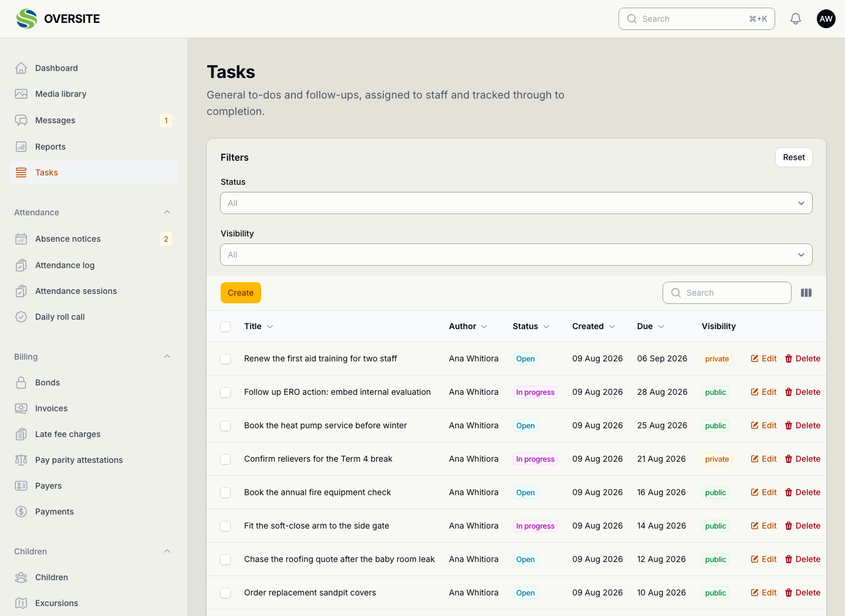Sort by the Created column
The width and height of the screenshot is (845, 616).
point(594,326)
